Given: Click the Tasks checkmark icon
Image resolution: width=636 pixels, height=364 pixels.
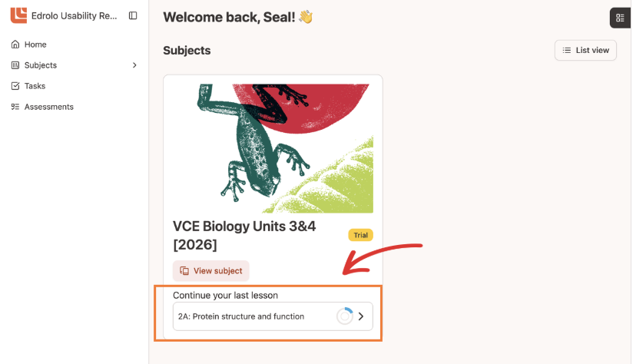Looking at the screenshot, I should point(15,86).
